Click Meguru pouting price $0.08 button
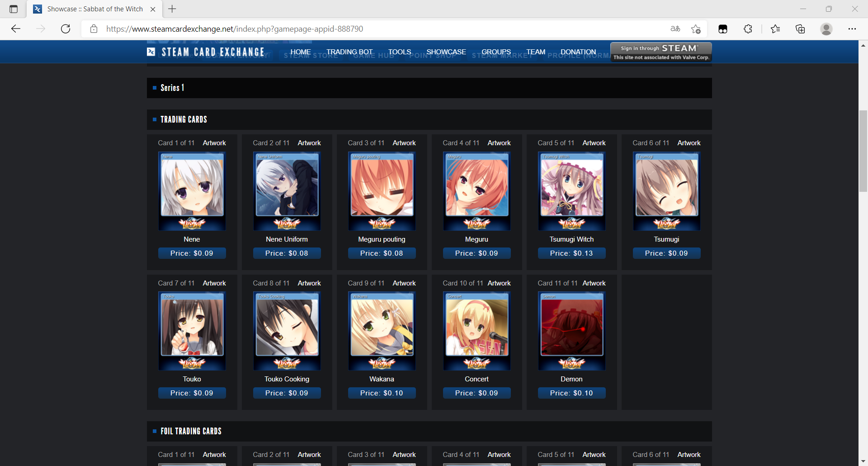The height and width of the screenshot is (466, 868). coord(382,253)
